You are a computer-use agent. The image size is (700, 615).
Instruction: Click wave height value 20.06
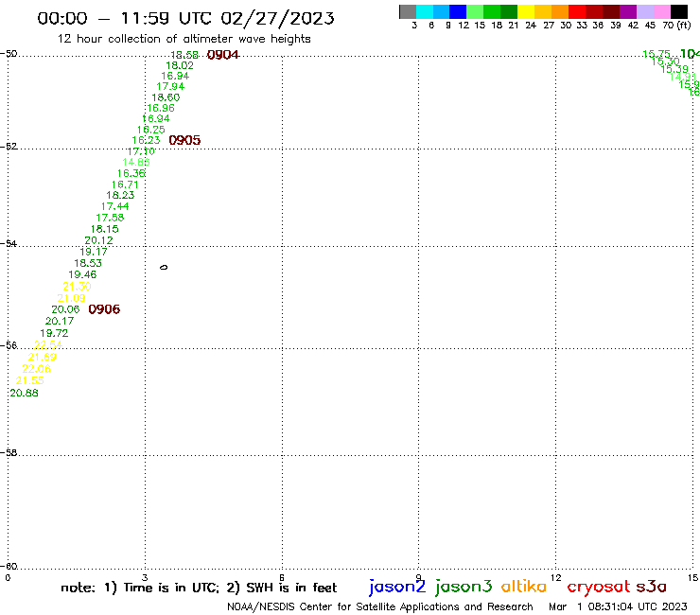[65, 309]
